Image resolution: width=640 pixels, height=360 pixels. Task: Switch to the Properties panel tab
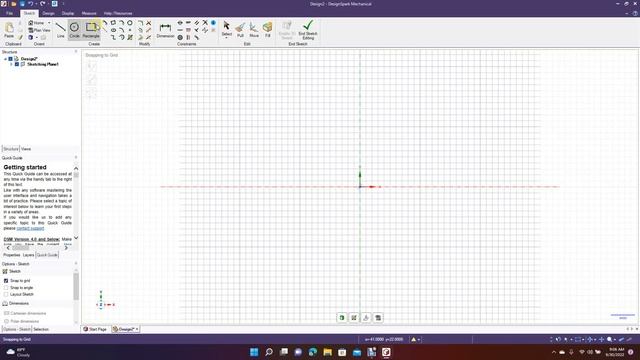pyautogui.click(x=11, y=255)
